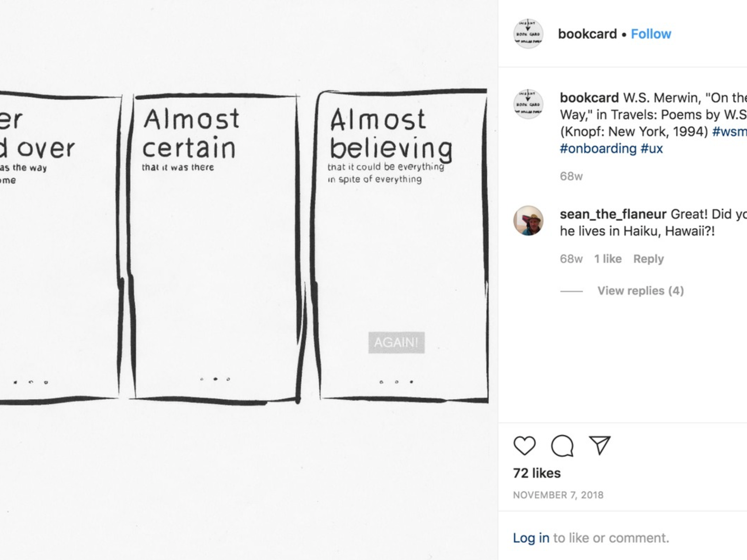Open bookcard username in header
Screen dimensions: 747x560
click(x=587, y=34)
